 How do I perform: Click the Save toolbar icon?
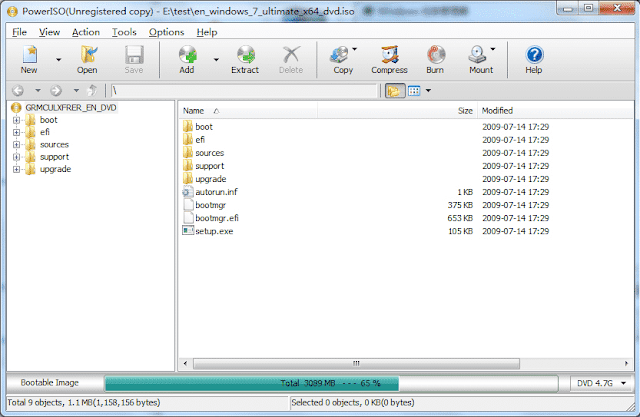[x=134, y=55]
